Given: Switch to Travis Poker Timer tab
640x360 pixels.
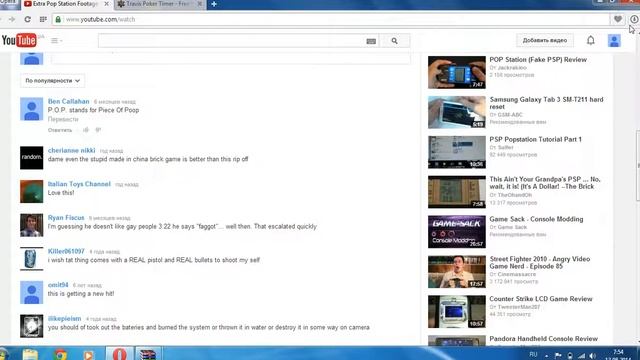Looking at the screenshot, I should coord(157,4).
